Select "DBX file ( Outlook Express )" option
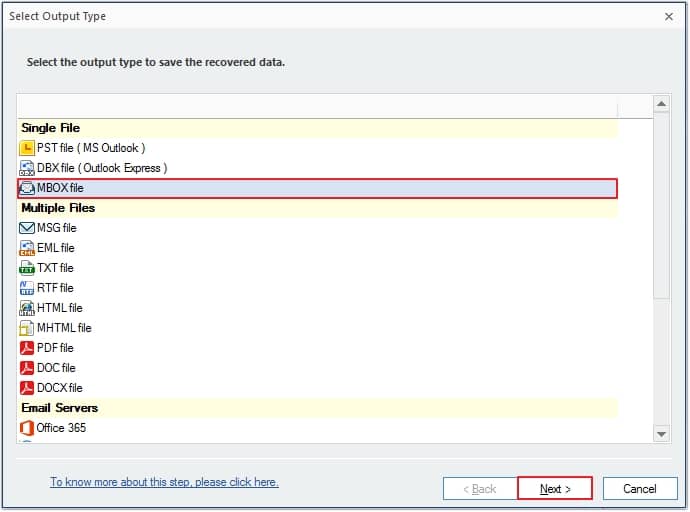The height and width of the screenshot is (512, 690). tap(317, 168)
